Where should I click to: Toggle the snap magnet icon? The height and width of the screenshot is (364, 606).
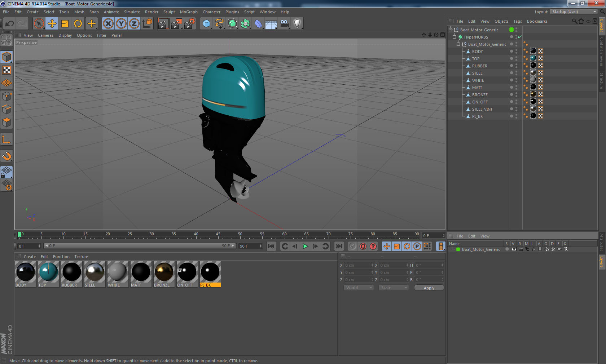click(7, 156)
